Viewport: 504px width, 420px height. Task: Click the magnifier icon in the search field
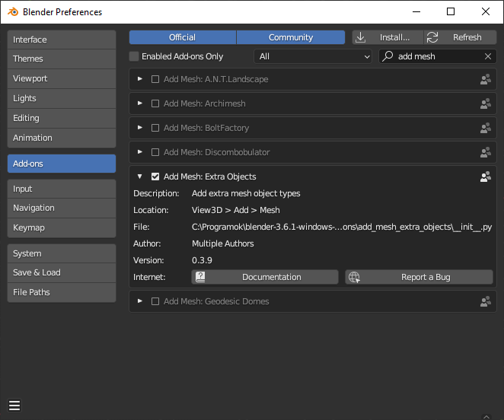tap(388, 56)
